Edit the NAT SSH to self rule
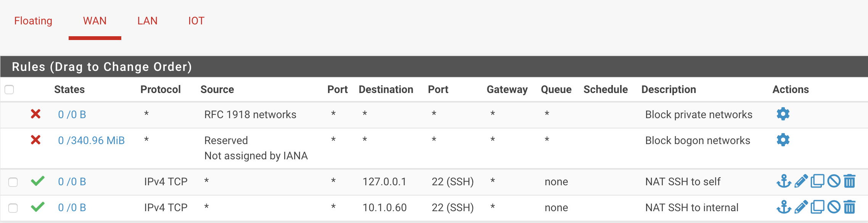Viewport: 868px width, 223px height. (x=801, y=181)
